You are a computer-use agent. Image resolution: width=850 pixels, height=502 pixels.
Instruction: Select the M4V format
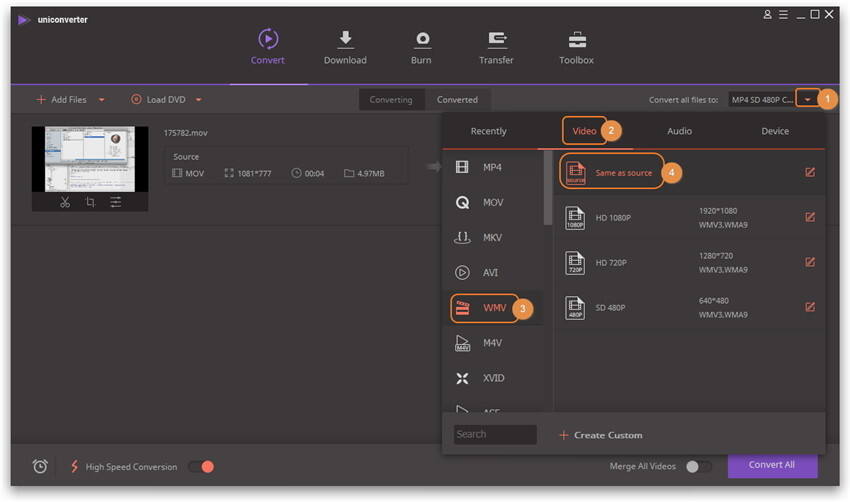point(493,343)
